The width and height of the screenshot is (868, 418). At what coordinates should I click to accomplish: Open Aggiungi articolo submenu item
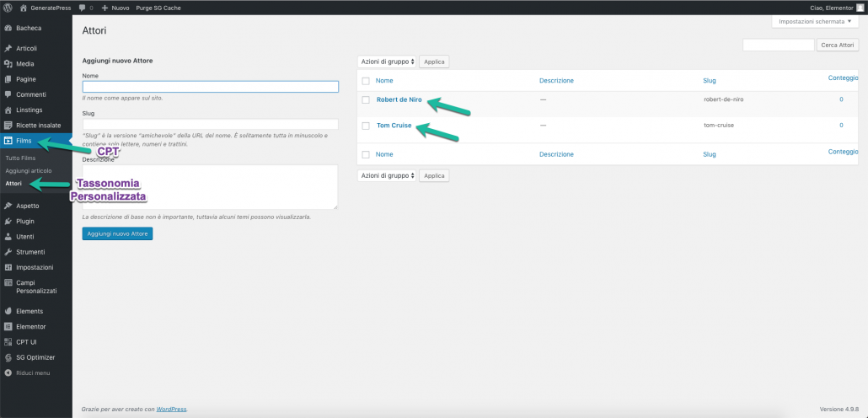[29, 170]
